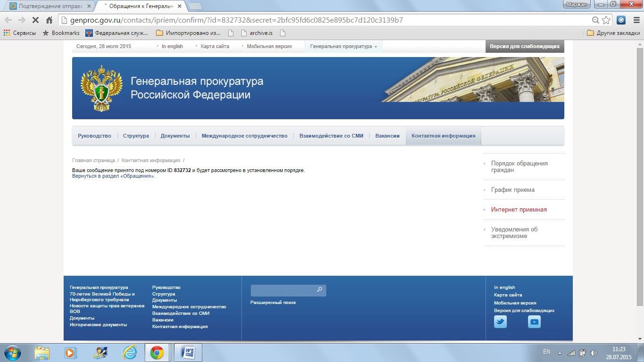Viewport: 644px width, 362px height.
Task: Click the browser forward arrow
Action: click(22, 20)
